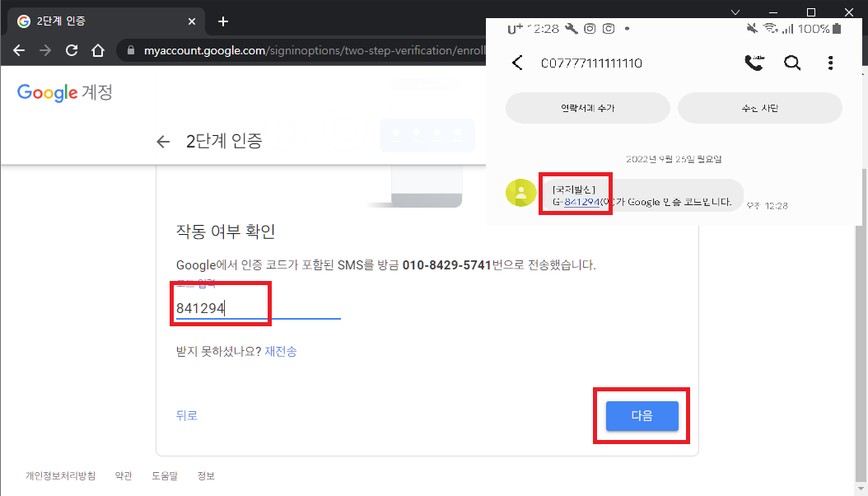This screenshot has width=868, height=496.
Task: Close the 2단계 인증 browser tab
Action: [x=192, y=21]
